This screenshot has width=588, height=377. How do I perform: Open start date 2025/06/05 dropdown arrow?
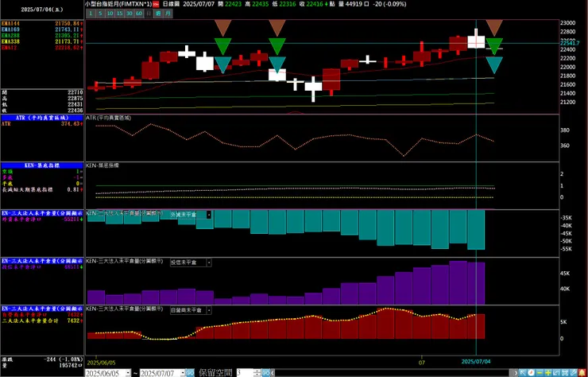click(128, 373)
